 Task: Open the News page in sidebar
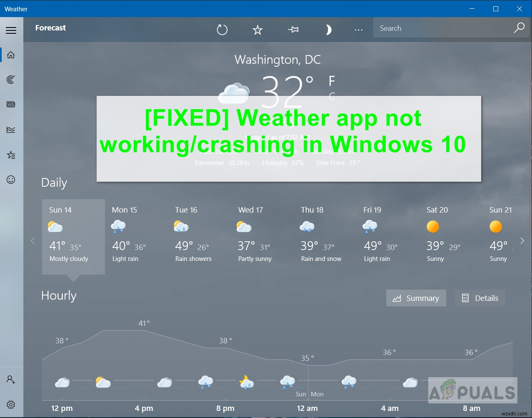tap(11, 105)
